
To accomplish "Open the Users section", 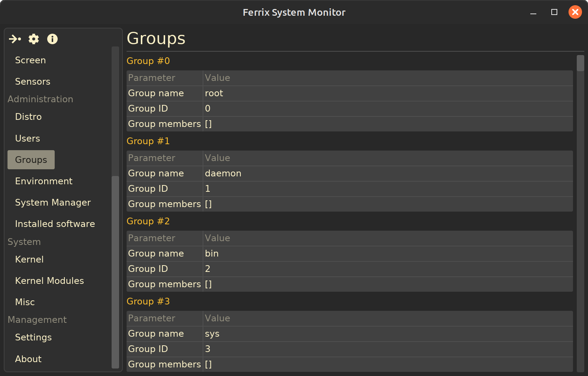I will [x=28, y=139].
